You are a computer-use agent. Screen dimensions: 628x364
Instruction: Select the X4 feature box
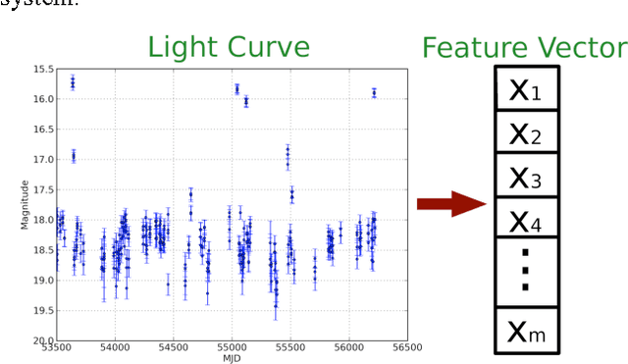pos(527,218)
